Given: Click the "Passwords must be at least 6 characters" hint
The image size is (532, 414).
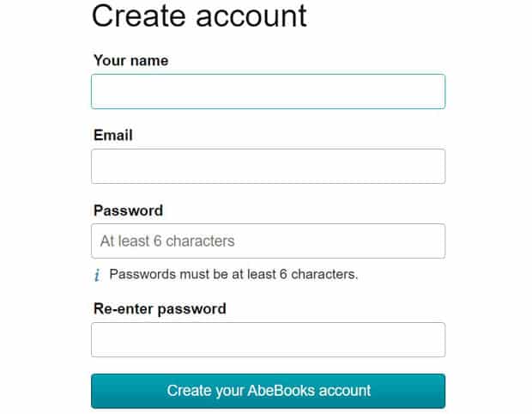Looking at the screenshot, I should pyautogui.click(x=233, y=274).
